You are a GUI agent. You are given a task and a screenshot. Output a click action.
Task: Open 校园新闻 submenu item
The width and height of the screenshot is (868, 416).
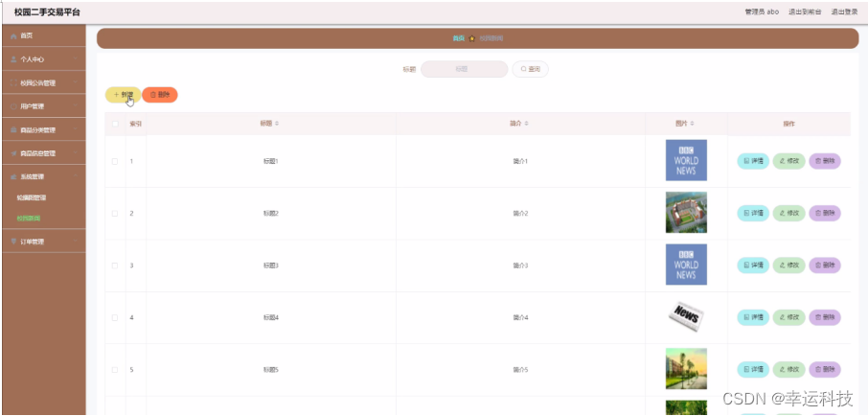[29, 219]
